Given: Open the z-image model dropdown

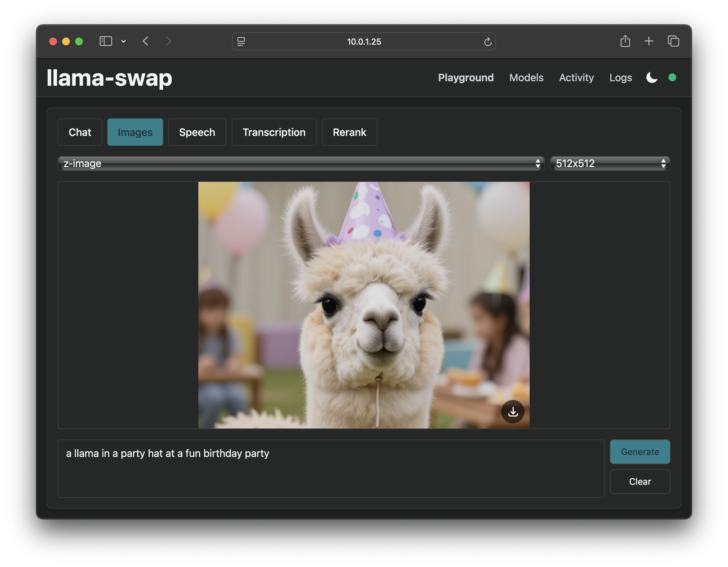Looking at the screenshot, I should (301, 163).
